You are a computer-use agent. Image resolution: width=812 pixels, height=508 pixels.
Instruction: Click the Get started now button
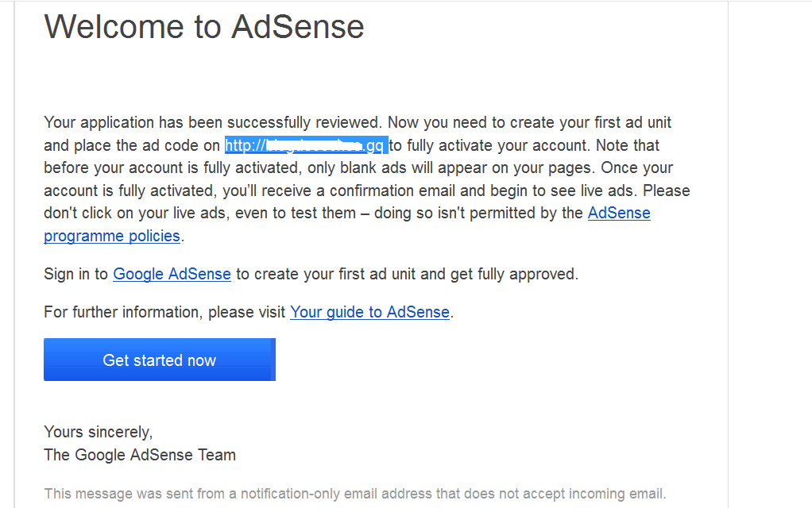[159, 360]
